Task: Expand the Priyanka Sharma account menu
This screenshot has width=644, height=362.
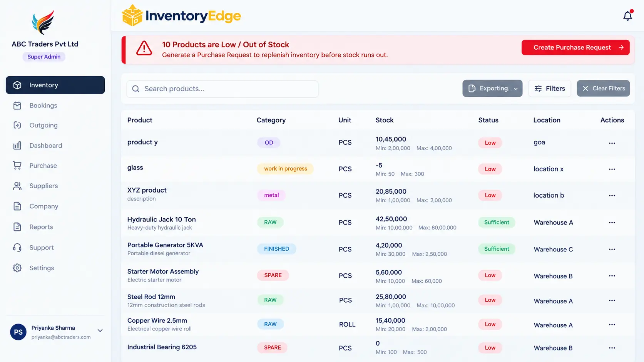Action: point(100,331)
